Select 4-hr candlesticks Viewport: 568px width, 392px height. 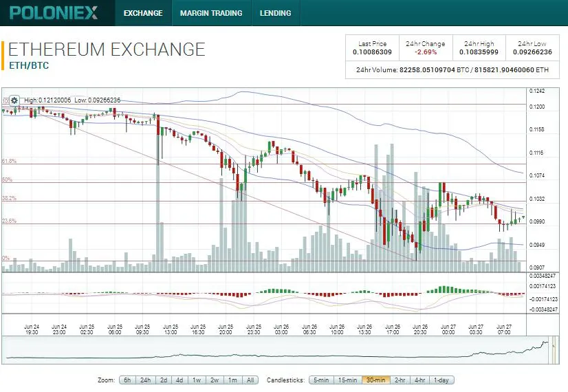[x=419, y=380]
